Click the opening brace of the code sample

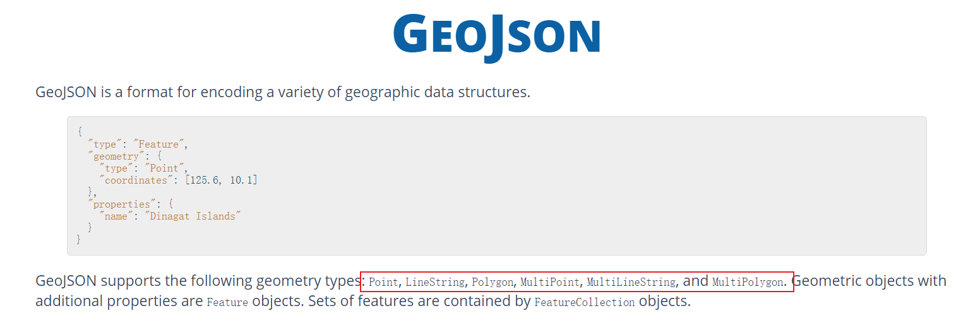click(80, 133)
